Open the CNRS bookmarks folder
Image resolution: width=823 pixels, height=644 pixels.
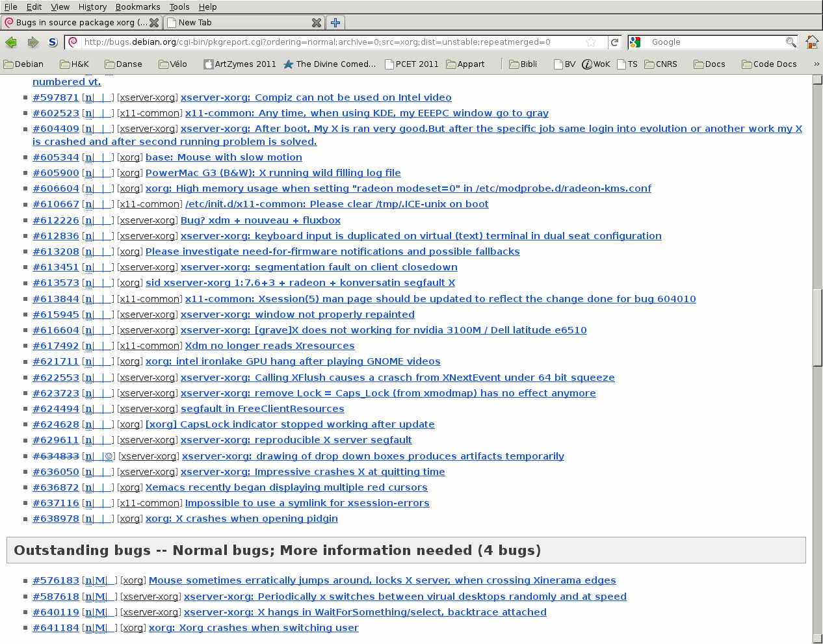click(x=660, y=64)
